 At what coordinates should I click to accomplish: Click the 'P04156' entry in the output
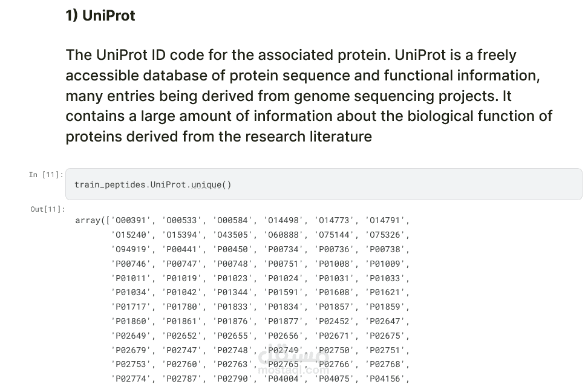click(x=387, y=379)
